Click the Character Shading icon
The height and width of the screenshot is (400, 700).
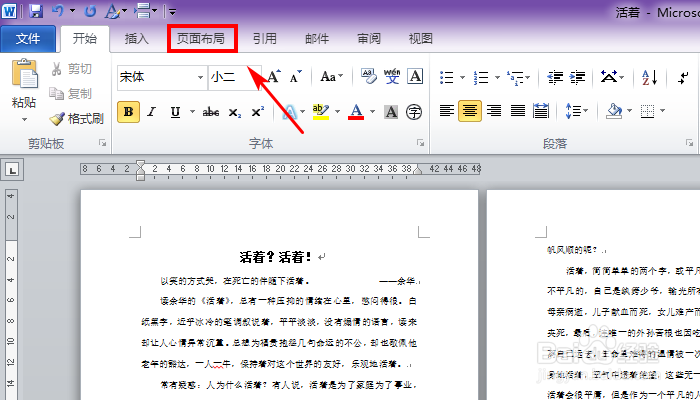pyautogui.click(x=391, y=112)
